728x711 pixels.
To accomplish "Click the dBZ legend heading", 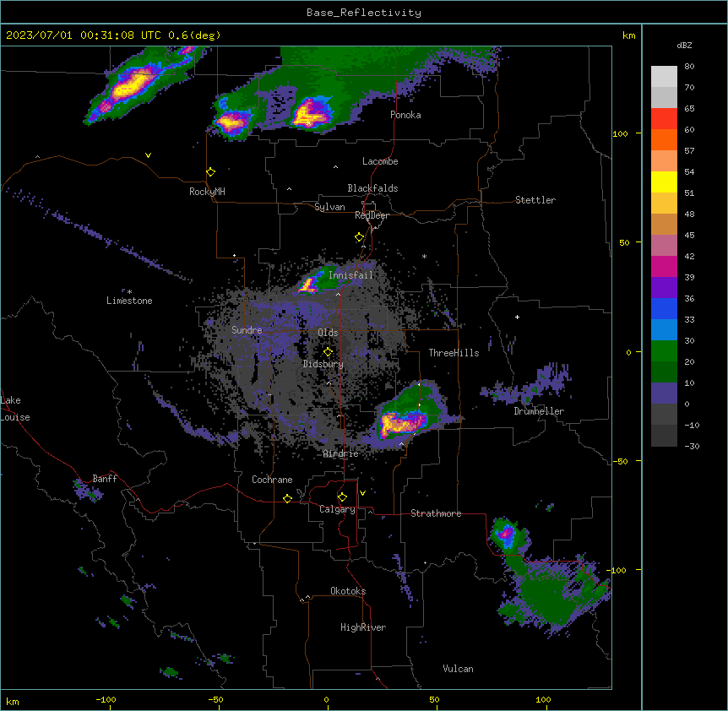I will tap(684, 45).
